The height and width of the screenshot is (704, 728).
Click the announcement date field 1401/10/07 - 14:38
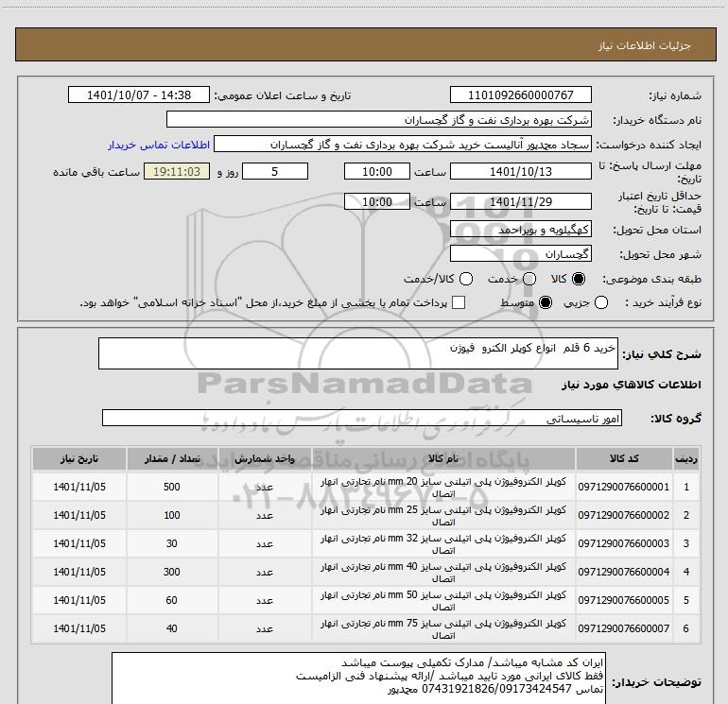(x=139, y=94)
